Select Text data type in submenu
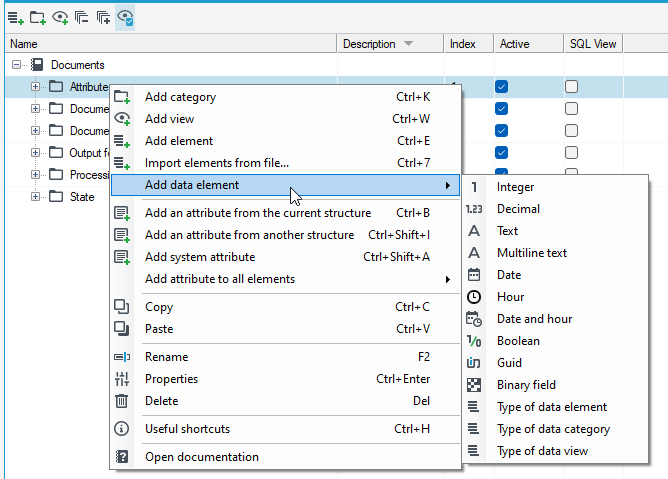 pos(555,231)
